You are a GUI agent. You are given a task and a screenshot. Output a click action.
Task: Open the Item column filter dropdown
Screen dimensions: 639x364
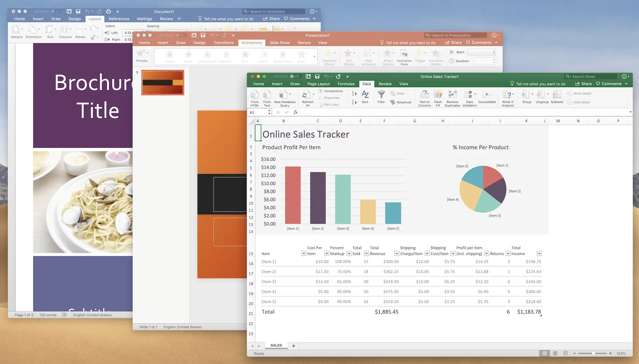coord(304,254)
